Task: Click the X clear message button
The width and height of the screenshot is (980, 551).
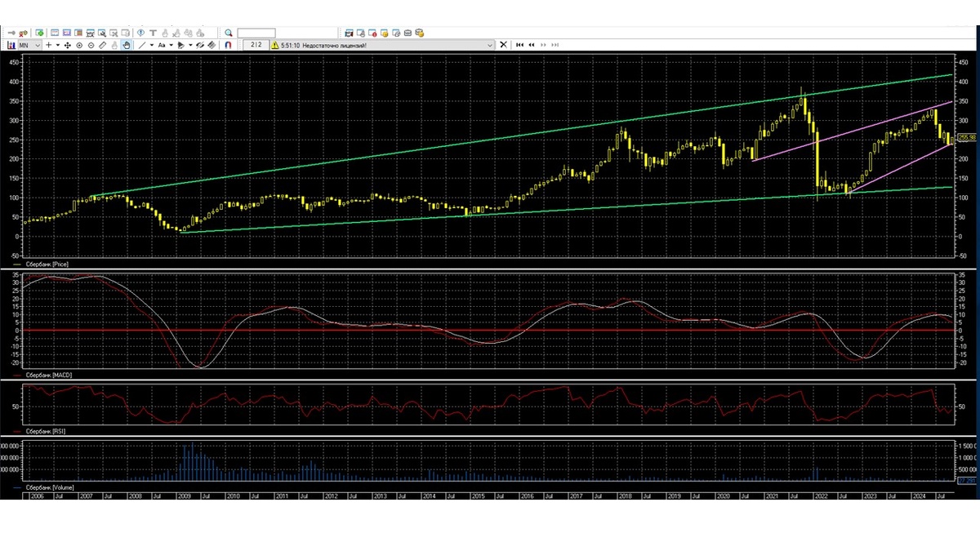Action: 502,45
